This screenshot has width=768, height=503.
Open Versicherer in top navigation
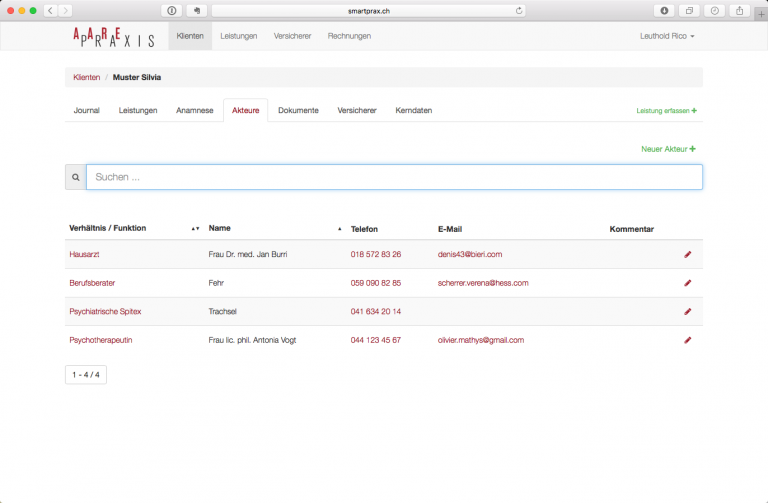point(292,36)
